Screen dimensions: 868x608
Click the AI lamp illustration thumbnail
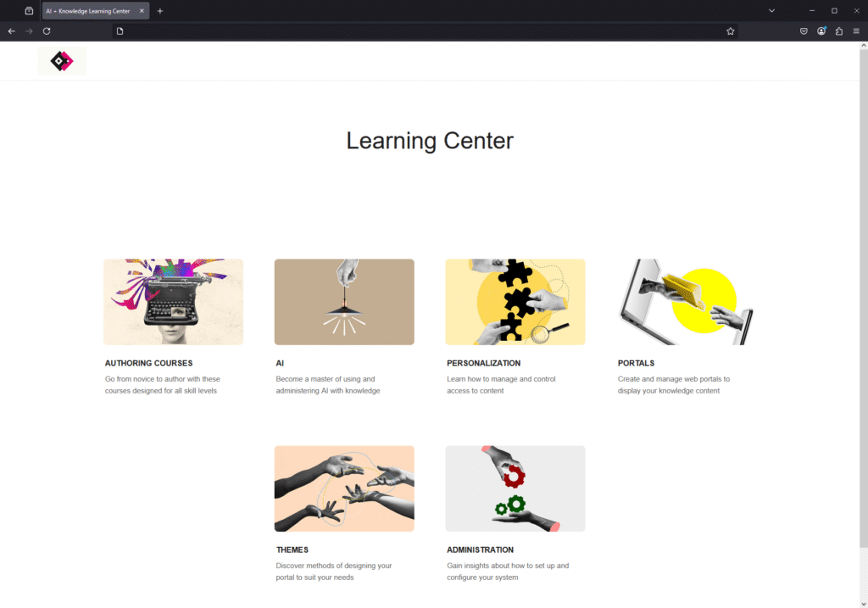[344, 302]
